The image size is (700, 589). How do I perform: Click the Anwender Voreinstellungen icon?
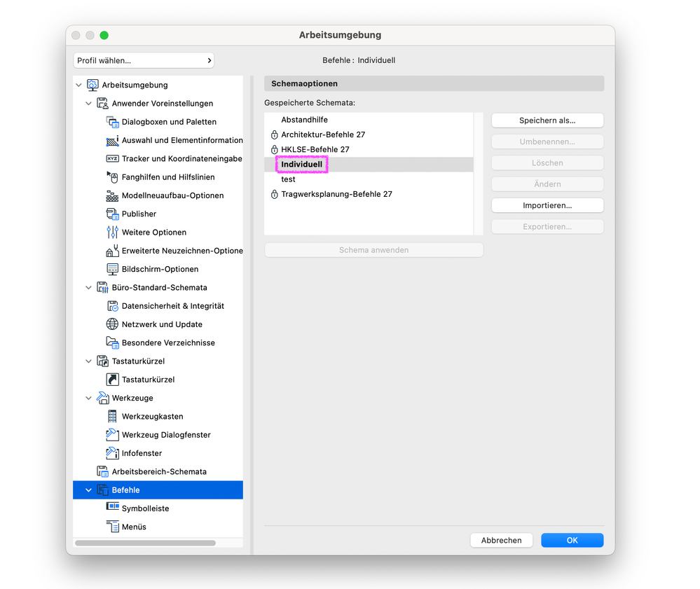pos(103,104)
